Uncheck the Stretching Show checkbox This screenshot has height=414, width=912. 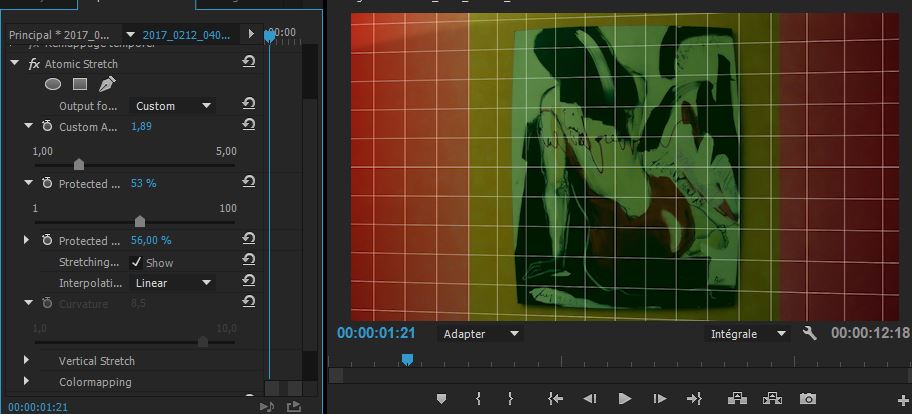click(136, 262)
